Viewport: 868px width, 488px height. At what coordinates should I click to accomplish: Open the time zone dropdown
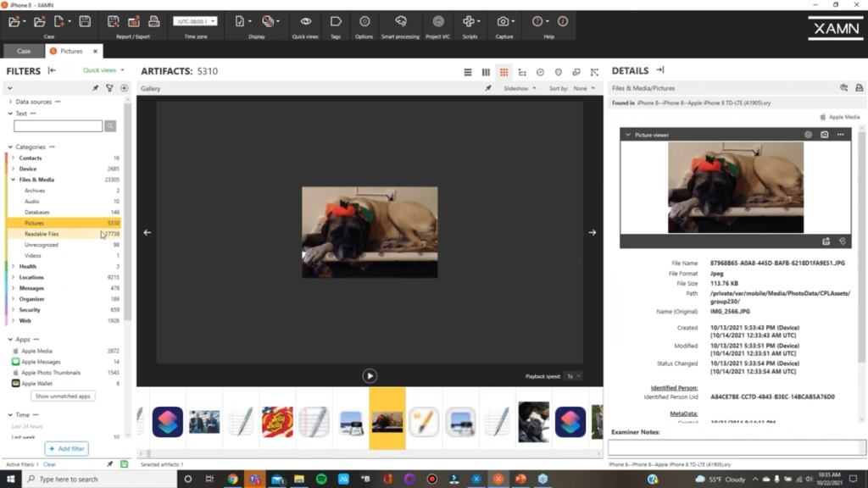click(x=195, y=21)
